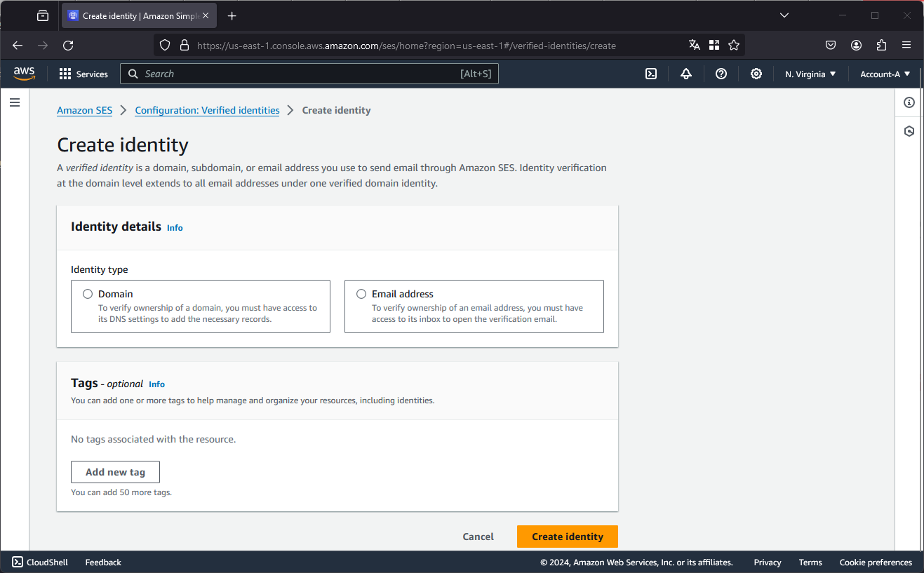
Task: Open the Feedback link in footer
Action: click(103, 562)
